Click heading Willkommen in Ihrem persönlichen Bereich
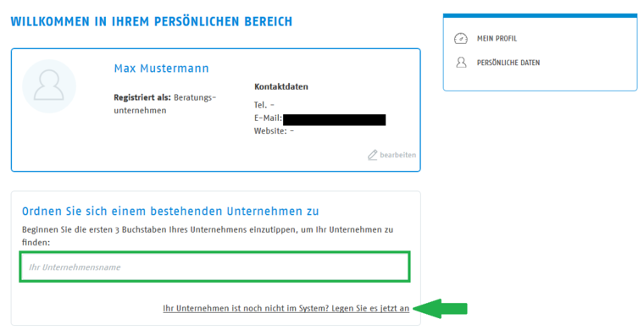 coord(151,21)
